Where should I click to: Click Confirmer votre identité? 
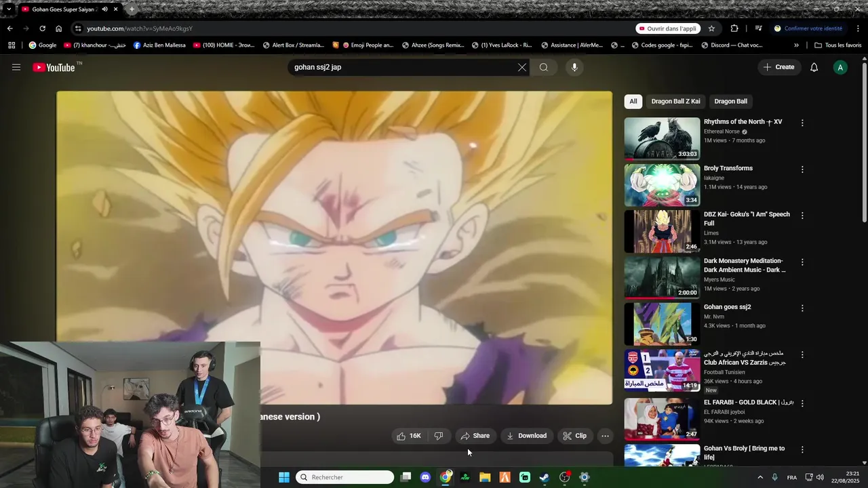pos(808,28)
